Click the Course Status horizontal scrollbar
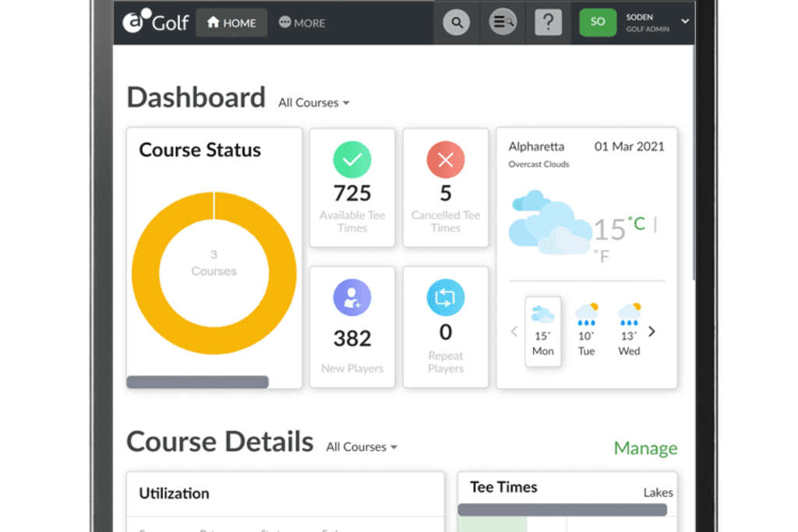The width and height of the screenshot is (798, 532). [x=197, y=382]
